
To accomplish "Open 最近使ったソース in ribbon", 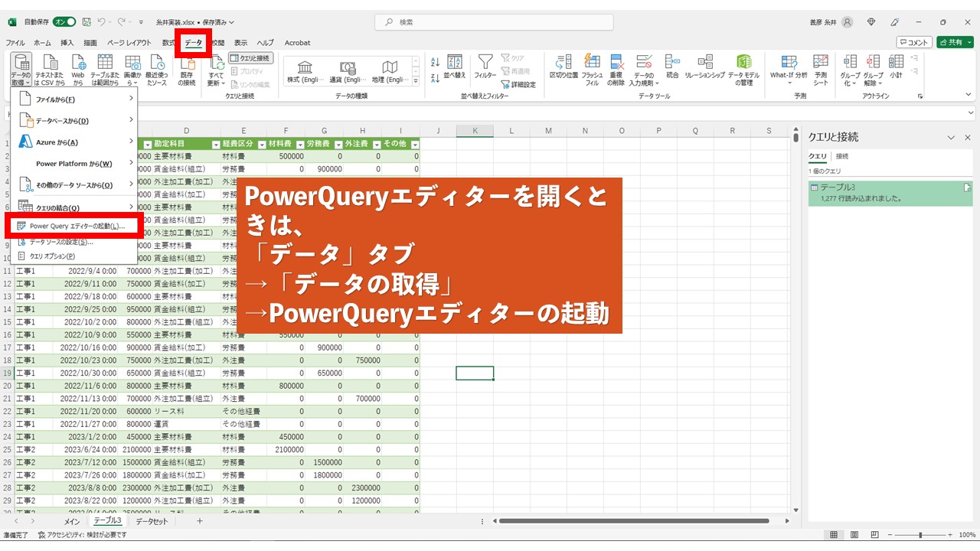I will [156, 70].
